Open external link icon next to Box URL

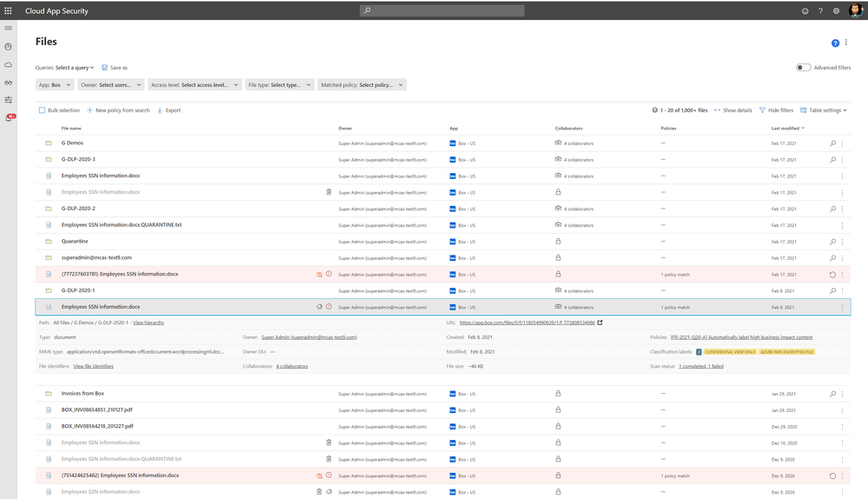point(600,323)
